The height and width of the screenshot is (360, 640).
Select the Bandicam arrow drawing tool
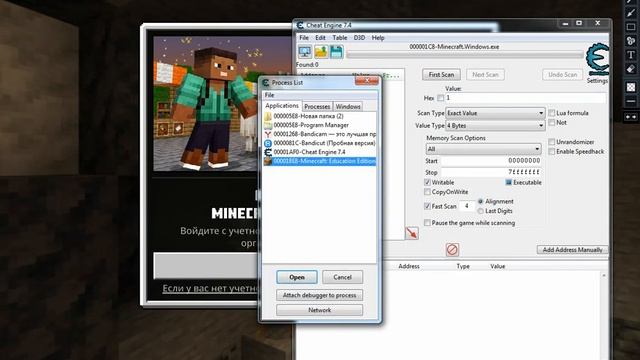pyautogui.click(x=631, y=13)
